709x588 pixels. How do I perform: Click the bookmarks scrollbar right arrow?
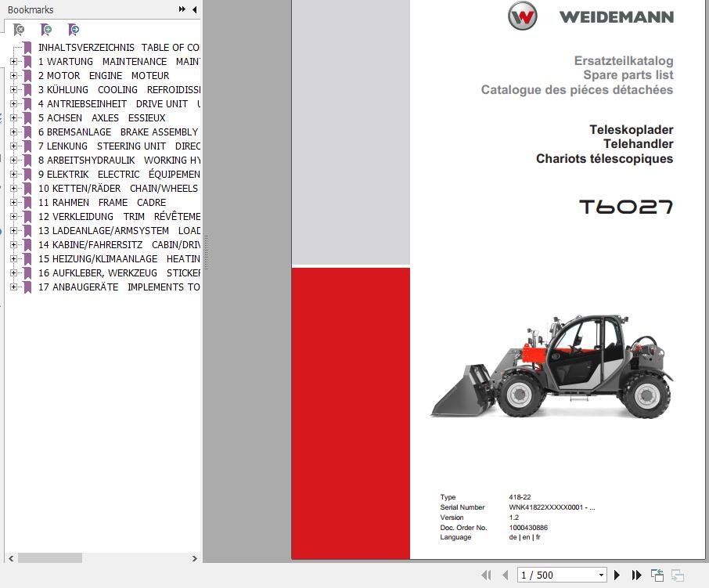(194, 558)
